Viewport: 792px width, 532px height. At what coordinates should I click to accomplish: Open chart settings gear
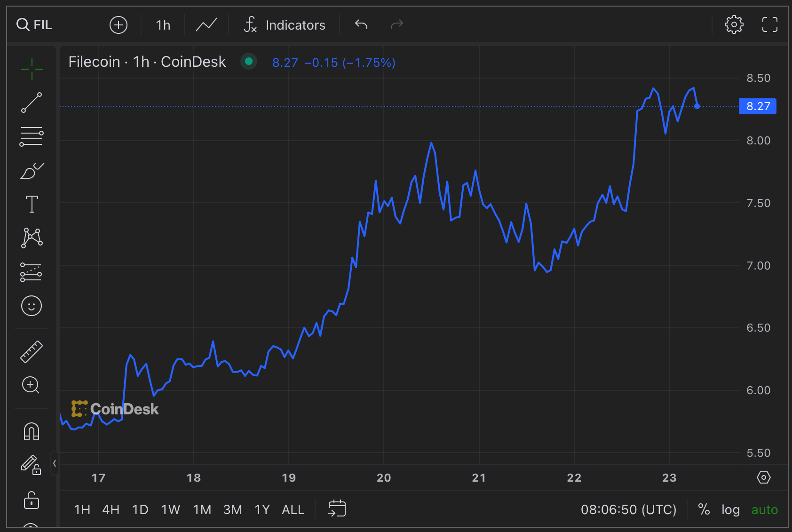pos(734,24)
